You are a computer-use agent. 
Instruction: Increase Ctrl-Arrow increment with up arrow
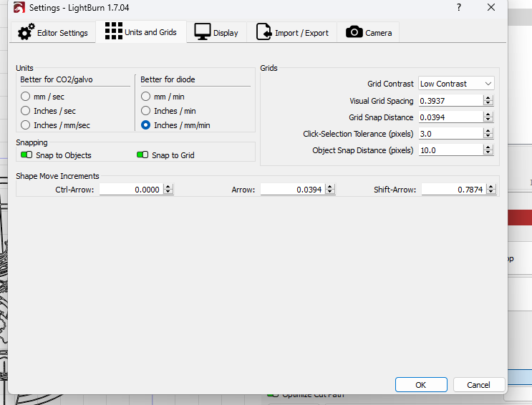[x=168, y=187]
